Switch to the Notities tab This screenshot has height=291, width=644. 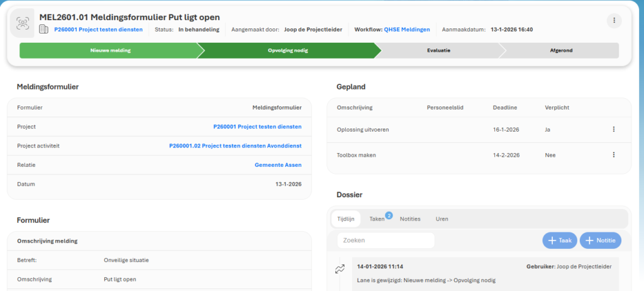tap(410, 219)
